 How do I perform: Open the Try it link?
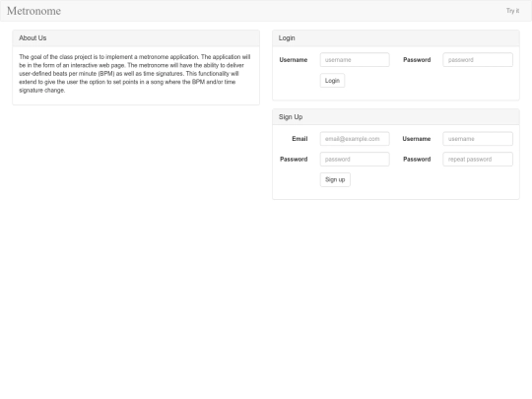(x=512, y=11)
